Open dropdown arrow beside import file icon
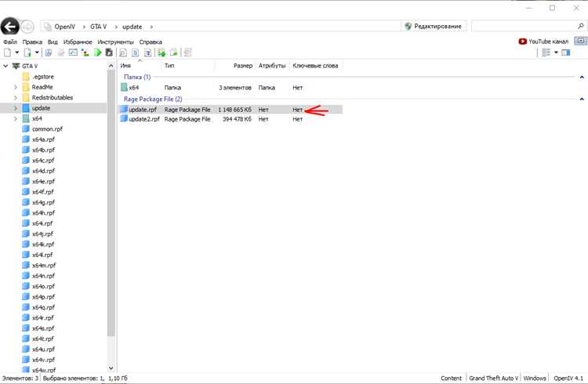Image resolution: width=588 pixels, height=384 pixels. click(37, 53)
